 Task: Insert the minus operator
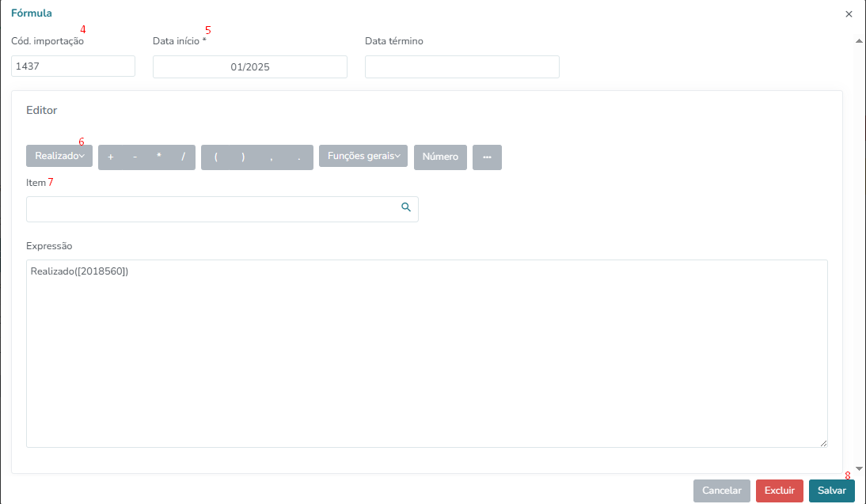click(x=135, y=157)
